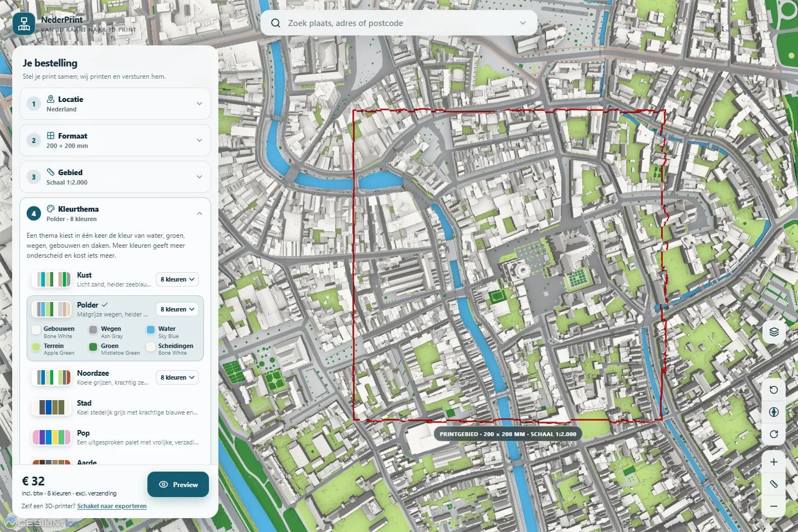This screenshot has height=532, width=798.
Task: Rotate the map counterclockwise
Action: pyautogui.click(x=774, y=390)
